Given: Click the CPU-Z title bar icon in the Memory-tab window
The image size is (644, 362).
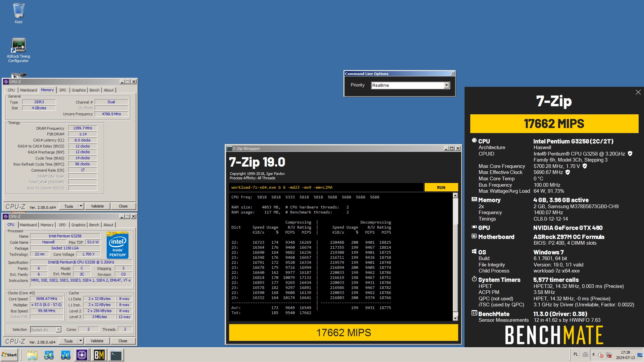Looking at the screenshot, I should pos(6,82).
